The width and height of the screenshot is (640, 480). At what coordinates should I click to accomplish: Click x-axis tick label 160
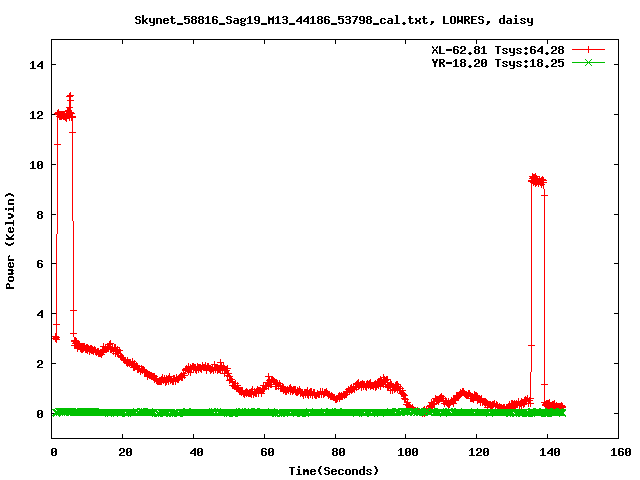click(621, 452)
